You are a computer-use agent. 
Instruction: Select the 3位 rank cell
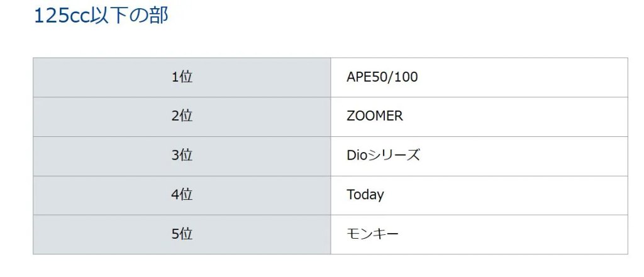[x=182, y=156]
